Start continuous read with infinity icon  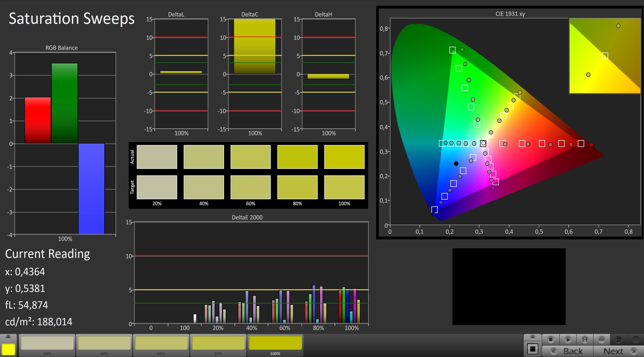[x=602, y=340]
